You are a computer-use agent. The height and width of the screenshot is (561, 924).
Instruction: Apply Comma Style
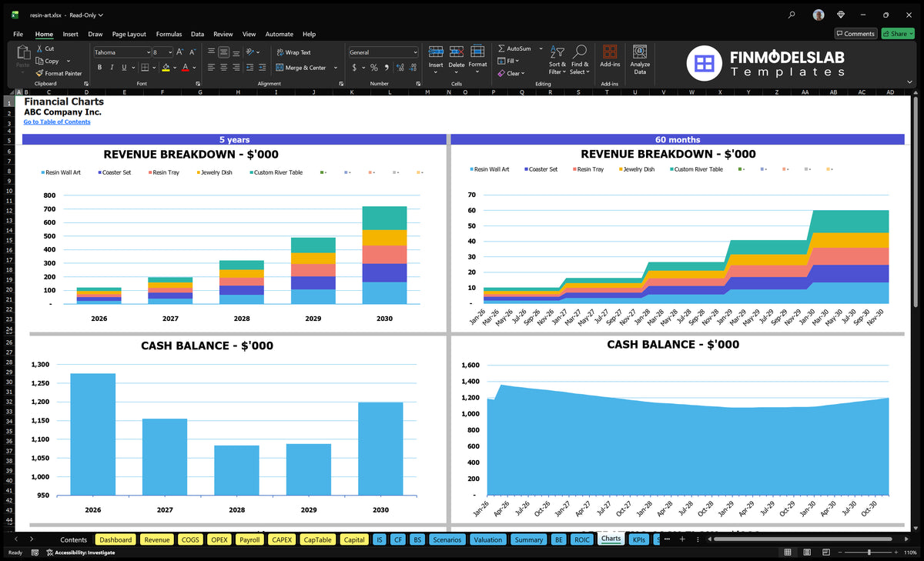(x=387, y=68)
